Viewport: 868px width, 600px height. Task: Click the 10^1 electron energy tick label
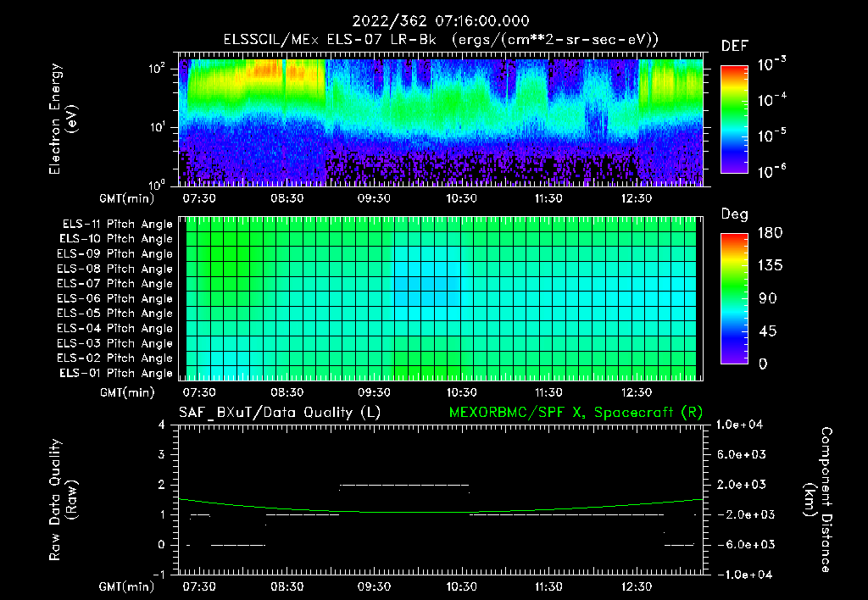157,127
